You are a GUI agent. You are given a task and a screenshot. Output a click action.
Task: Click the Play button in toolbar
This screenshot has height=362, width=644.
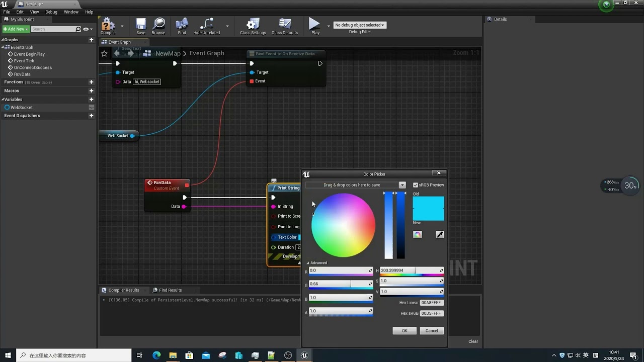click(x=314, y=24)
